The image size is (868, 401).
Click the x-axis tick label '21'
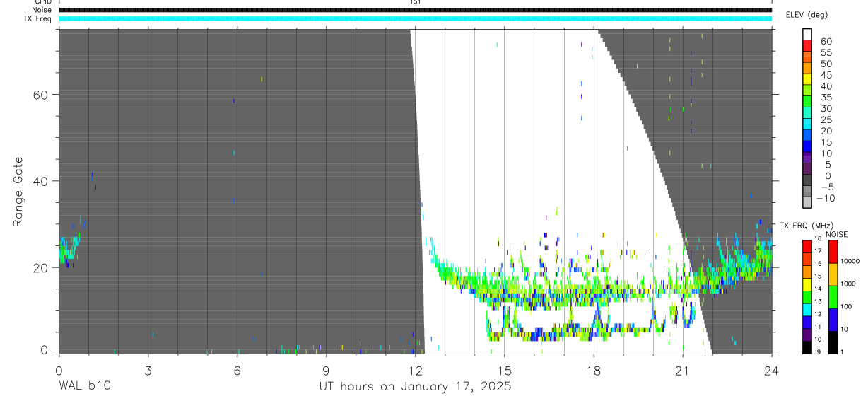click(683, 370)
